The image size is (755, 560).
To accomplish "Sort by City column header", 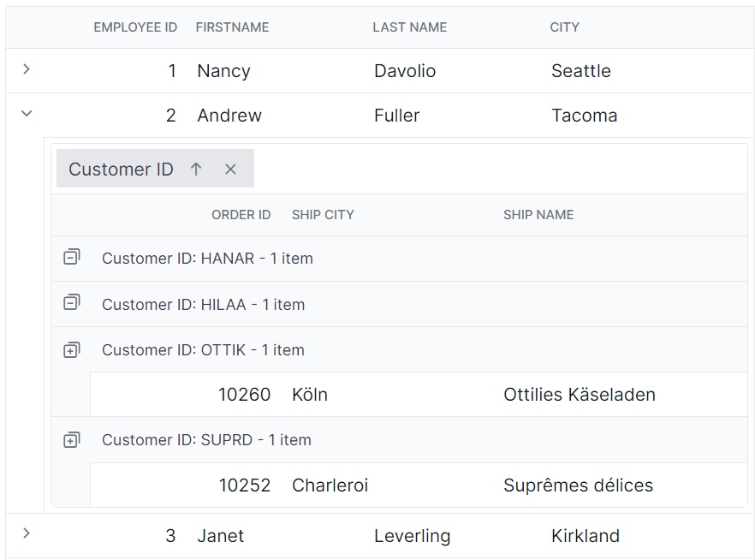I will 565,27.
